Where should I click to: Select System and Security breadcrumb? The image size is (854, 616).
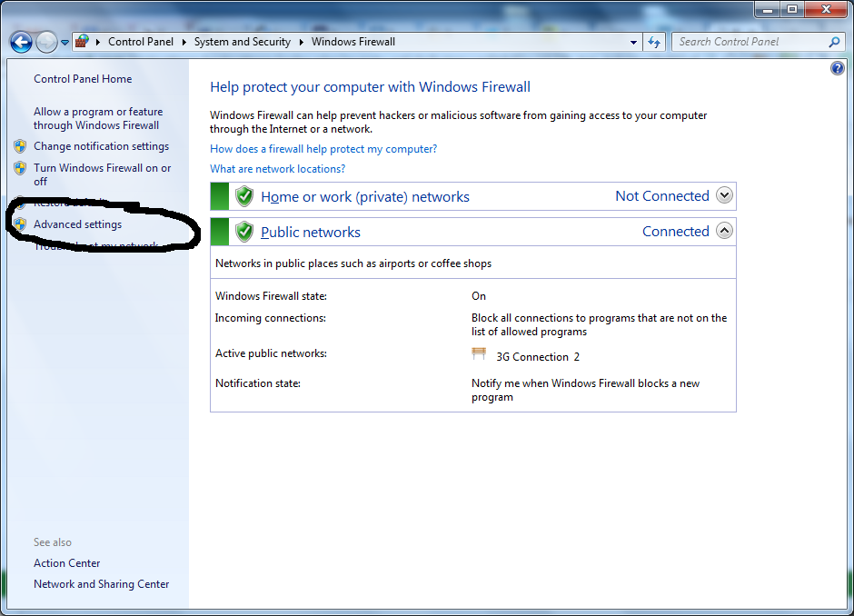(x=243, y=42)
